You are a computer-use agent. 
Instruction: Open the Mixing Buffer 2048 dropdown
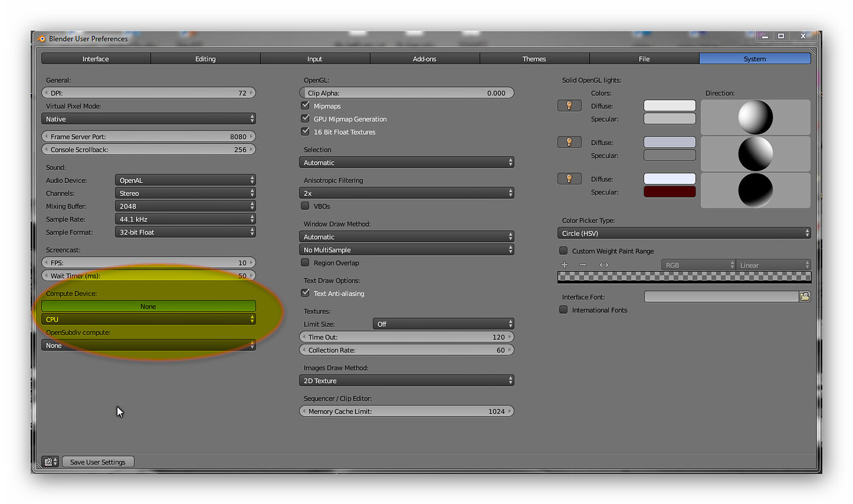(x=185, y=206)
